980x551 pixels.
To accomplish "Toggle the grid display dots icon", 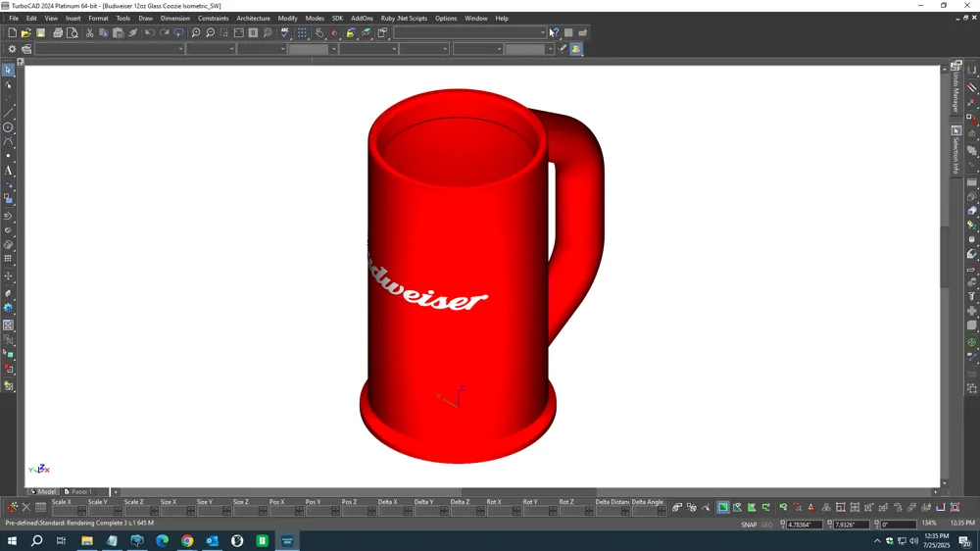I will (303, 32).
